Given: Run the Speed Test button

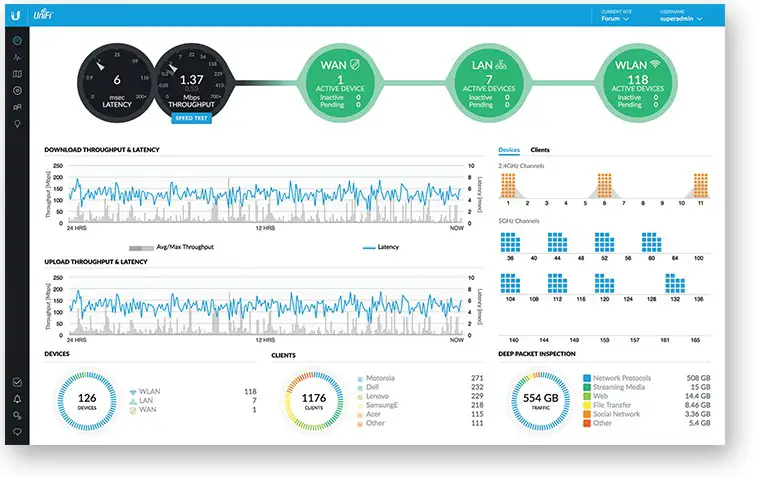Looking at the screenshot, I should point(191,118).
